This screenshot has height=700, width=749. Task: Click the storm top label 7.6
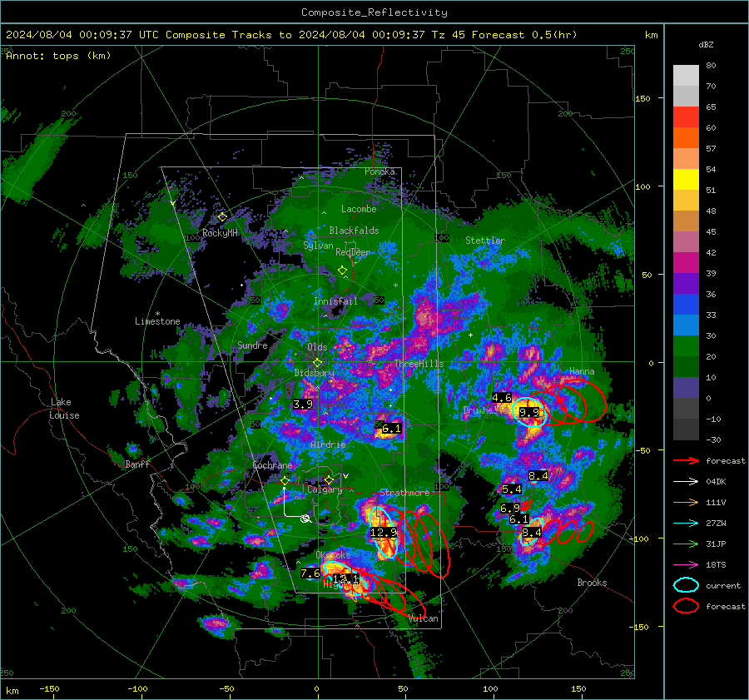pyautogui.click(x=310, y=573)
